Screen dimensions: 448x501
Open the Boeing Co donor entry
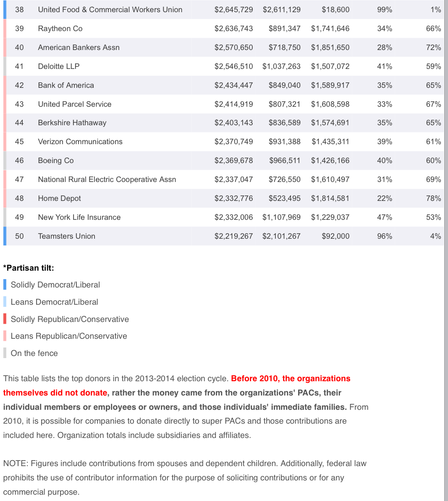click(55, 161)
